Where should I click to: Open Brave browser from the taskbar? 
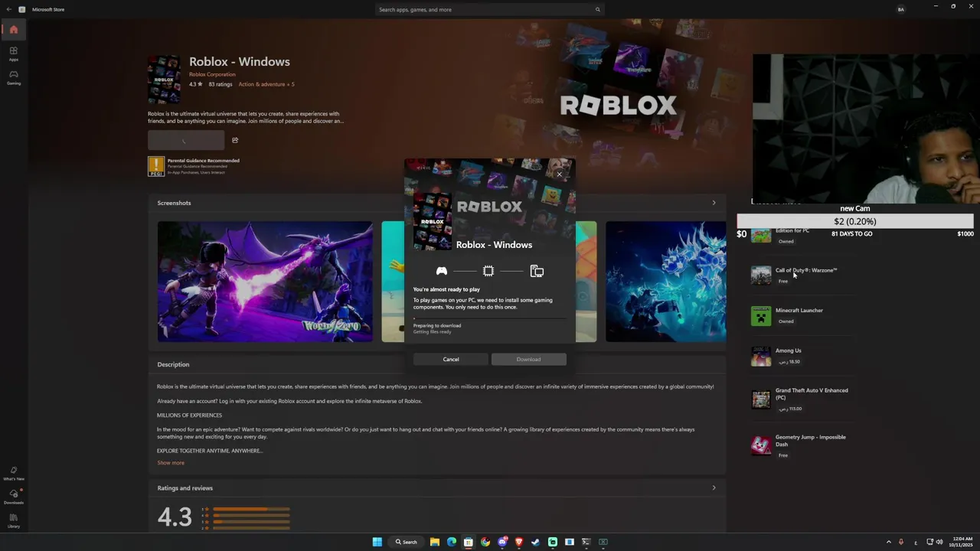coord(518,542)
